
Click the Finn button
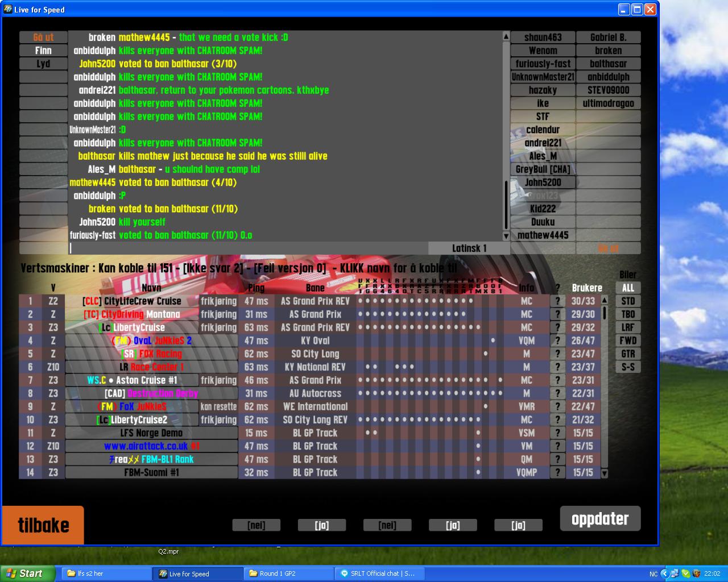click(43, 51)
